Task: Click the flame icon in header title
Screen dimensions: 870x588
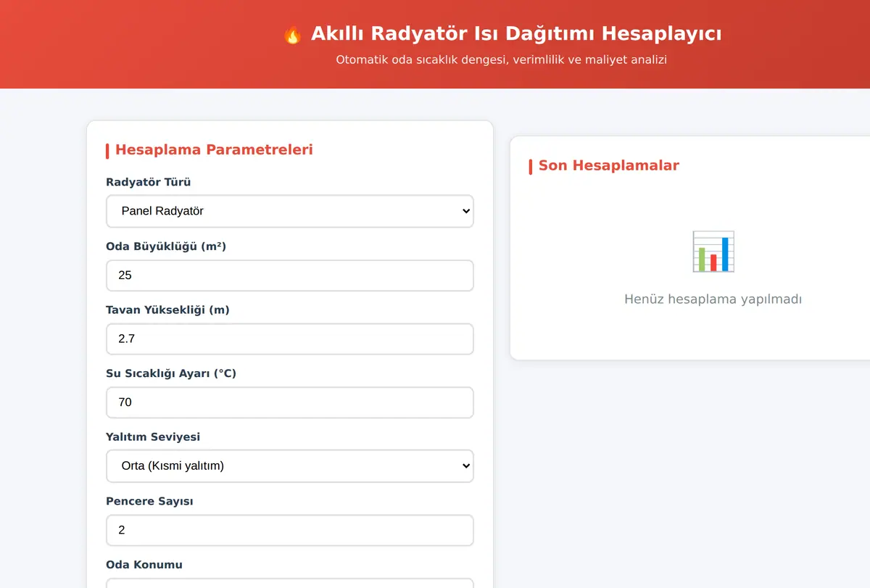Action: pos(292,34)
